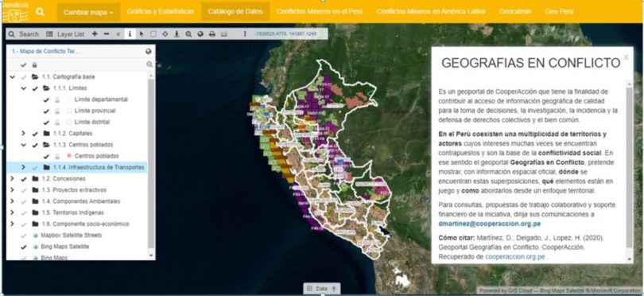Image resolution: width=644 pixels, height=296 pixels.
Task: Select the arrow pointer tool
Action: [142, 34]
